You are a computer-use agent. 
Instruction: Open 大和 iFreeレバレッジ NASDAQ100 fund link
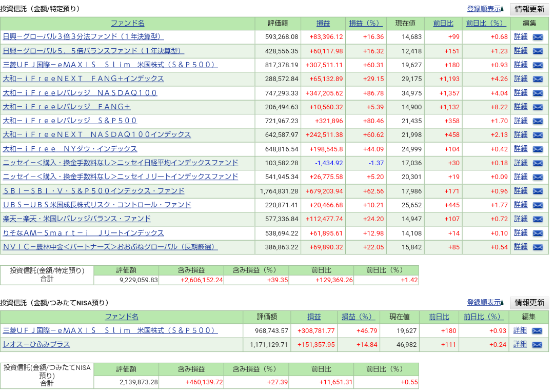tap(80, 92)
